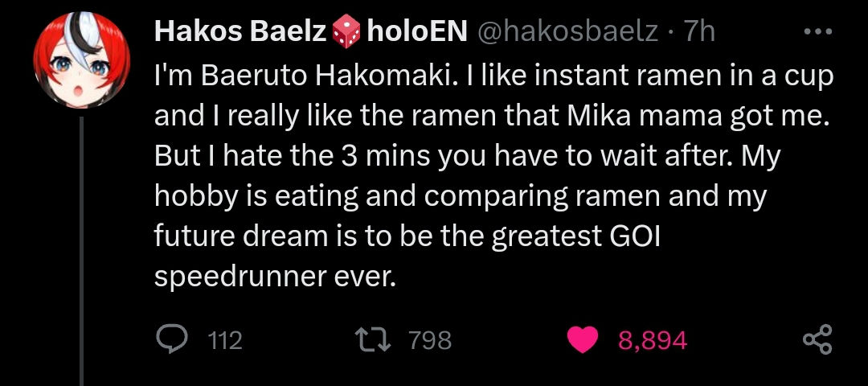View likes via the 8,894 count
Screen dimensions: 868x386
[x=653, y=341]
